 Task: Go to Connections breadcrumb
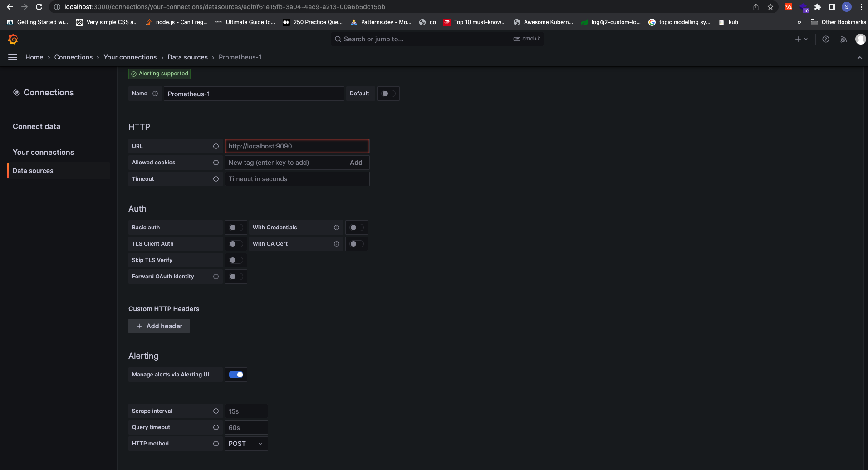coord(74,57)
